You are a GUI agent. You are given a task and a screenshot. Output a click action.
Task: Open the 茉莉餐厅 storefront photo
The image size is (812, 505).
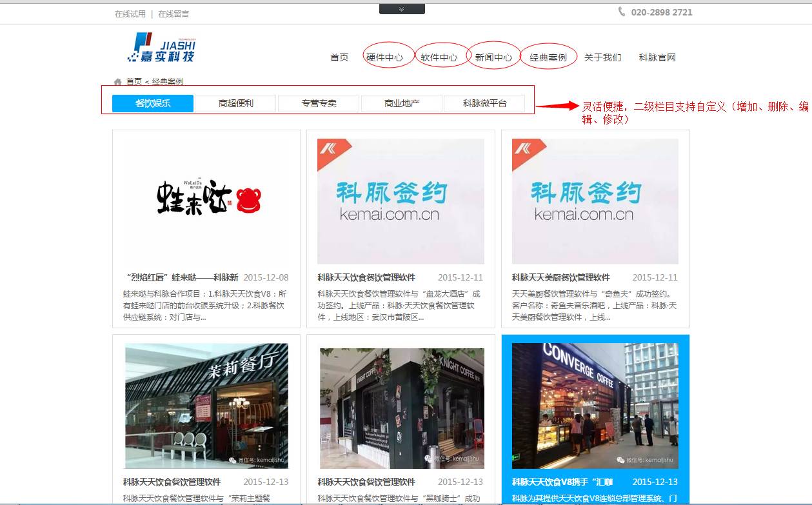pos(206,406)
